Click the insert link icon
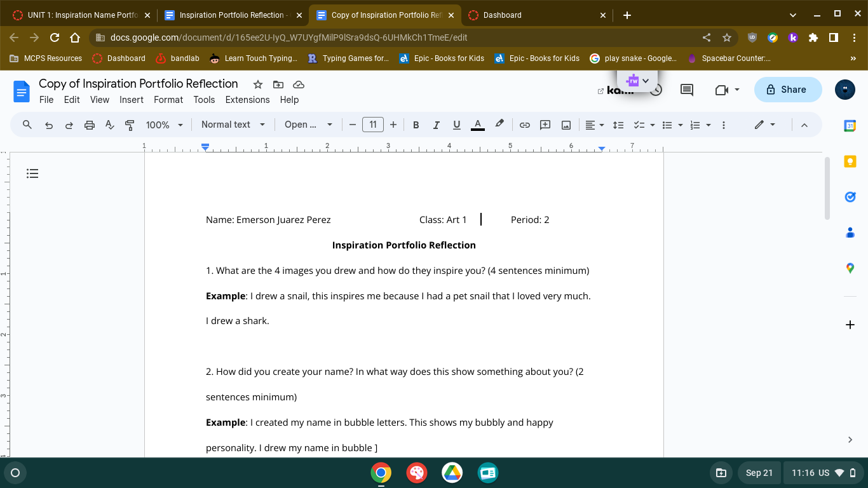 click(524, 125)
